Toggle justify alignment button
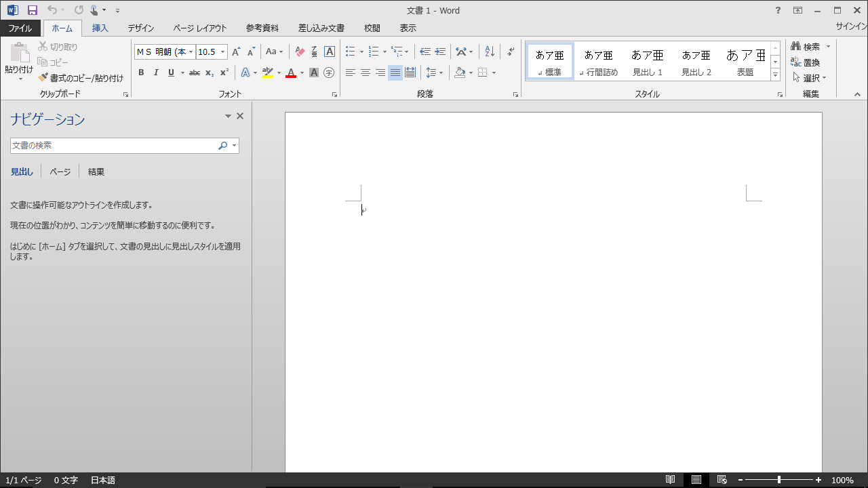 point(395,73)
